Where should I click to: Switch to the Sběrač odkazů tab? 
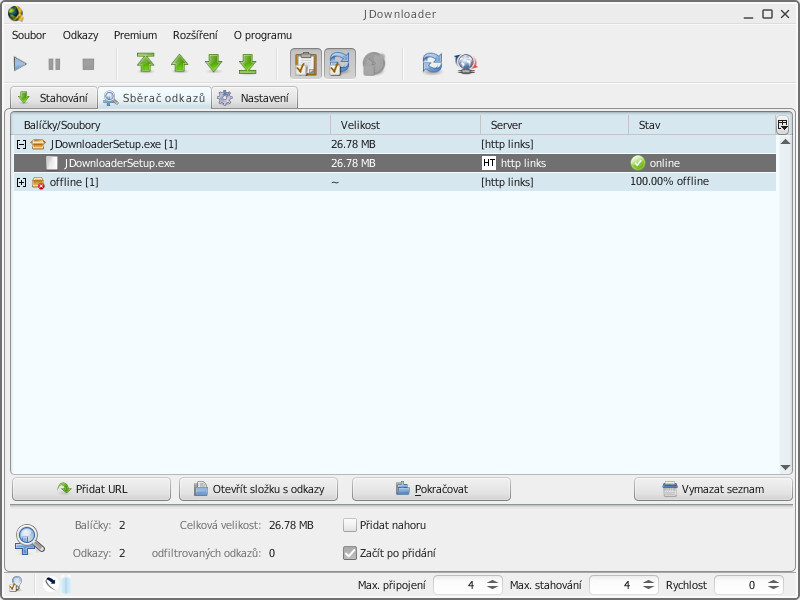click(155, 97)
